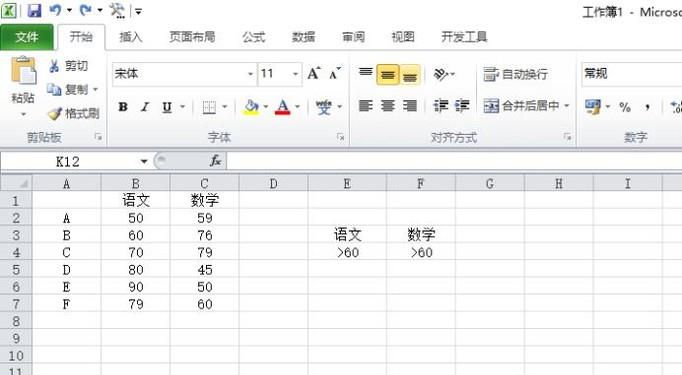Click the insert function fx icon

(x=216, y=161)
